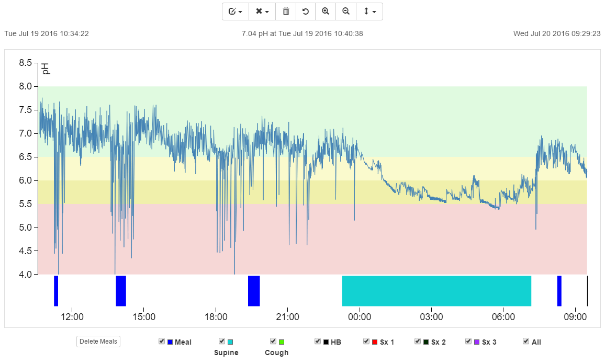The height and width of the screenshot is (364, 605).
Task: Click the red Sx 1 color swatch
Action: tap(375, 342)
